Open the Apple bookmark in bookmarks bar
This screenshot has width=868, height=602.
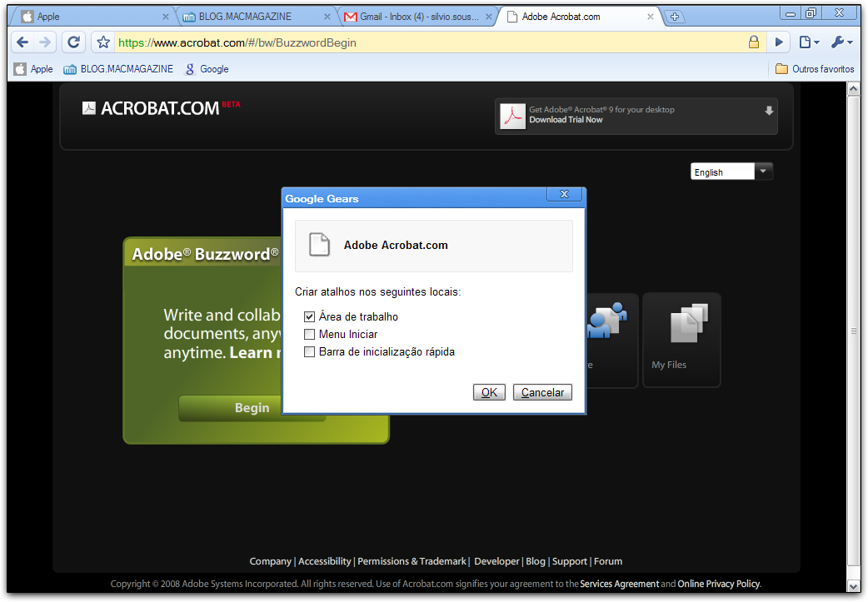34,69
